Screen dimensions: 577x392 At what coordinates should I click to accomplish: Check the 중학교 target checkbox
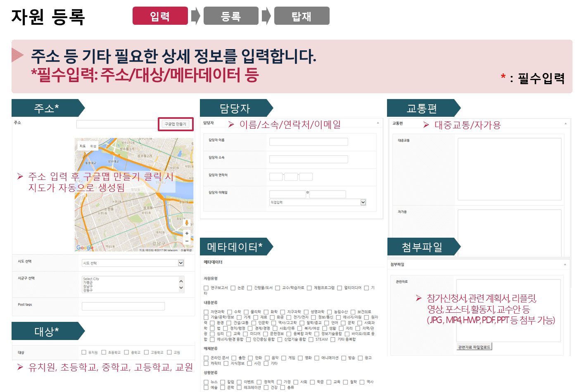click(x=126, y=352)
